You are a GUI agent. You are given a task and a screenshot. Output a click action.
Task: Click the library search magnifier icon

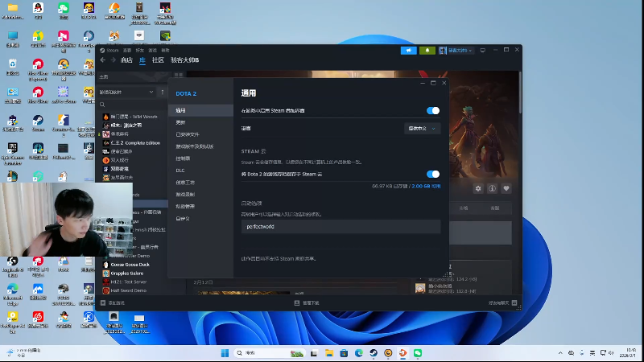[x=102, y=105]
